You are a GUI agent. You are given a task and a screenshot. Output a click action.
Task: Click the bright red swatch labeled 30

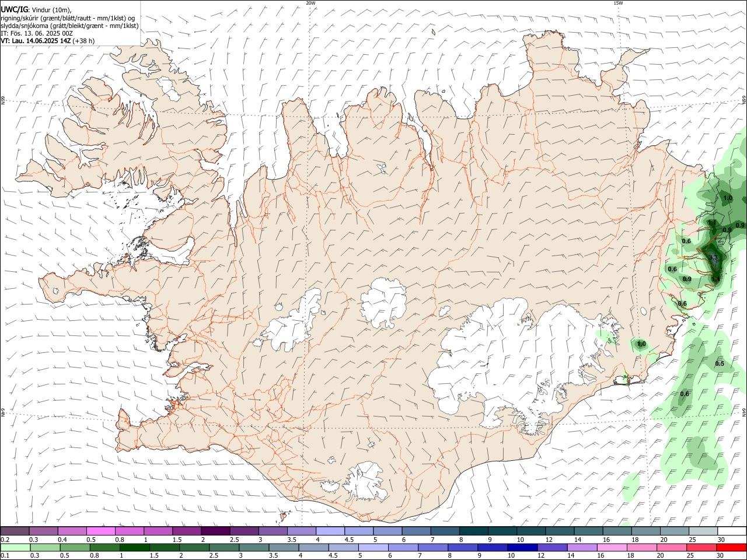[x=731, y=547]
